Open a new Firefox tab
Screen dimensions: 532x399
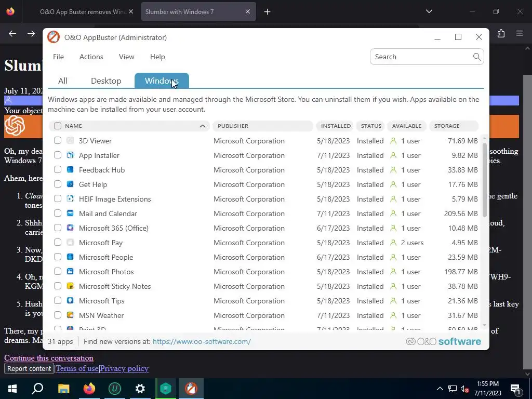pos(268,12)
